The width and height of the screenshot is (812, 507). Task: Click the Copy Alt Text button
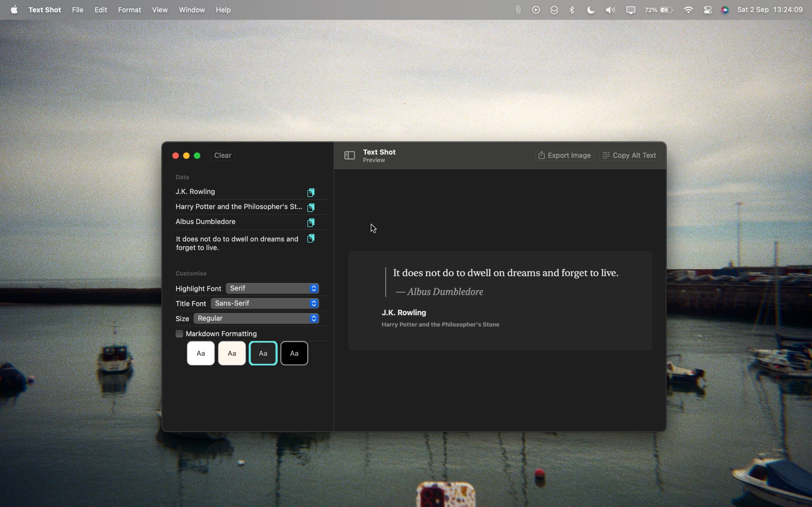630,155
